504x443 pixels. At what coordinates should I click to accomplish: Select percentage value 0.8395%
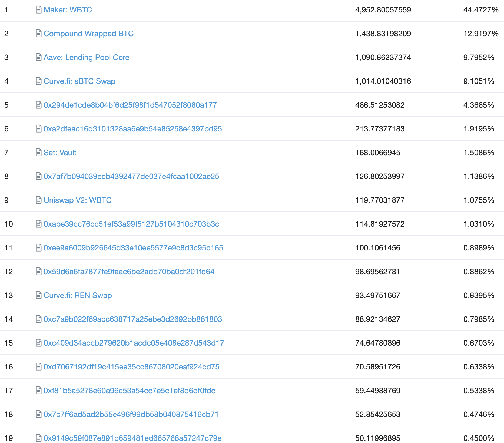479,296
